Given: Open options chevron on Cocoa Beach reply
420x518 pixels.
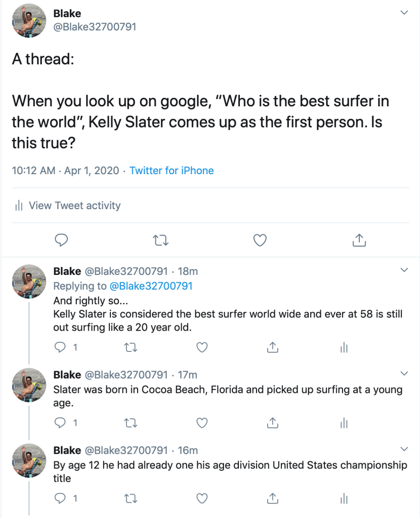Looking at the screenshot, I should pos(404,374).
